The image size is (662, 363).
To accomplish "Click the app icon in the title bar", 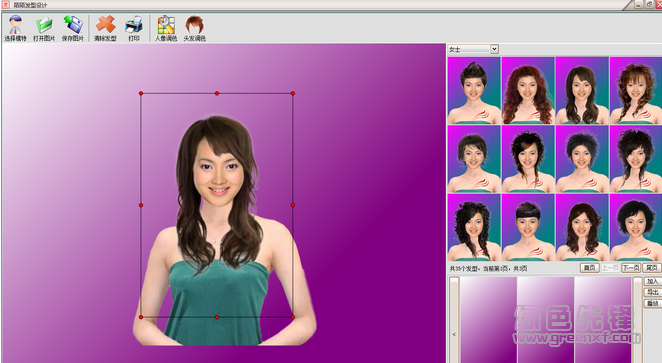I will click(x=5, y=5).
